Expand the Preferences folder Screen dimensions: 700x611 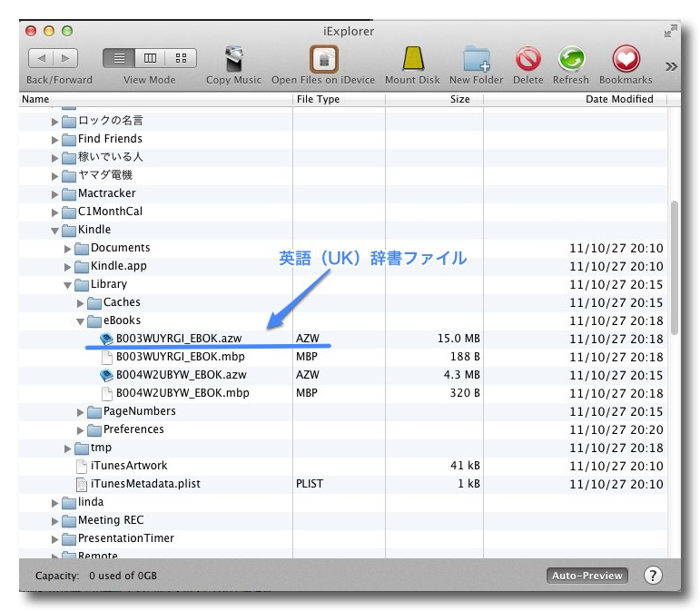[x=80, y=430]
